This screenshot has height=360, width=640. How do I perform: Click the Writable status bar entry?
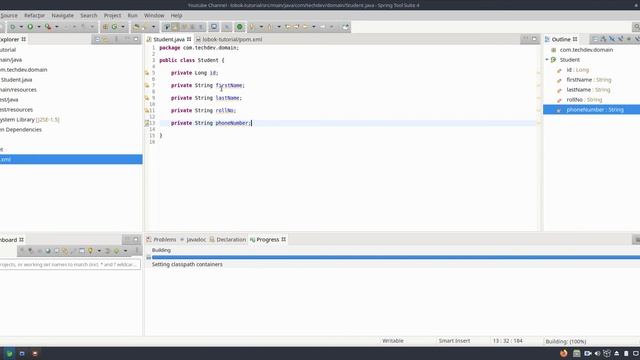tap(393, 341)
